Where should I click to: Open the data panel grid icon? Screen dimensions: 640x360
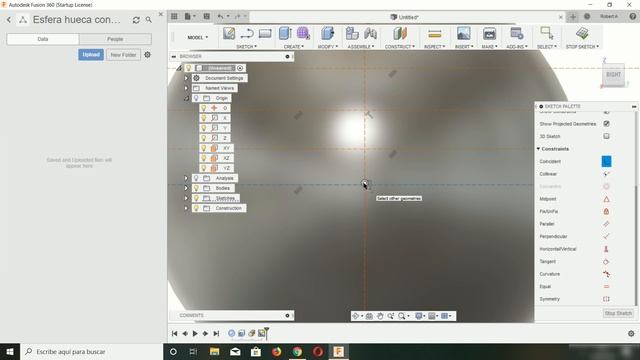pyautogui.click(x=174, y=16)
